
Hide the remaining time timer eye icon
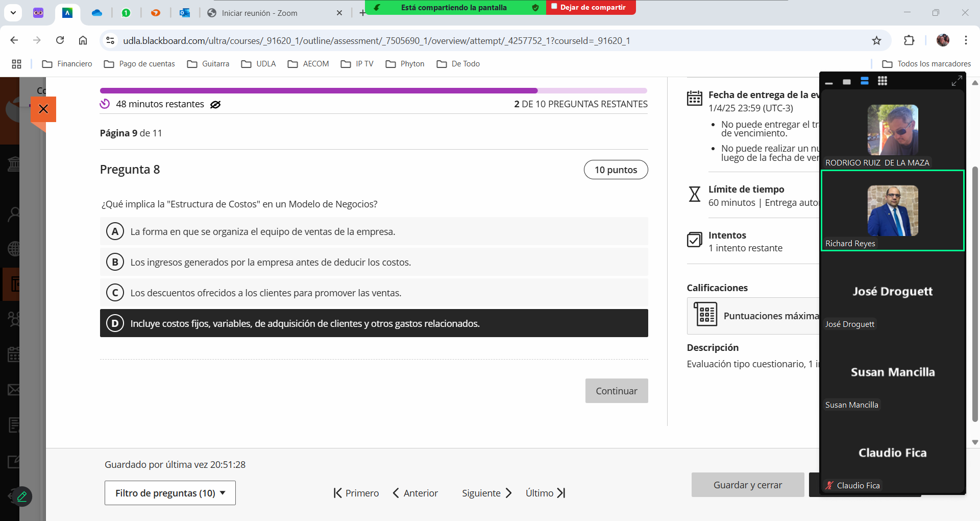[215, 104]
